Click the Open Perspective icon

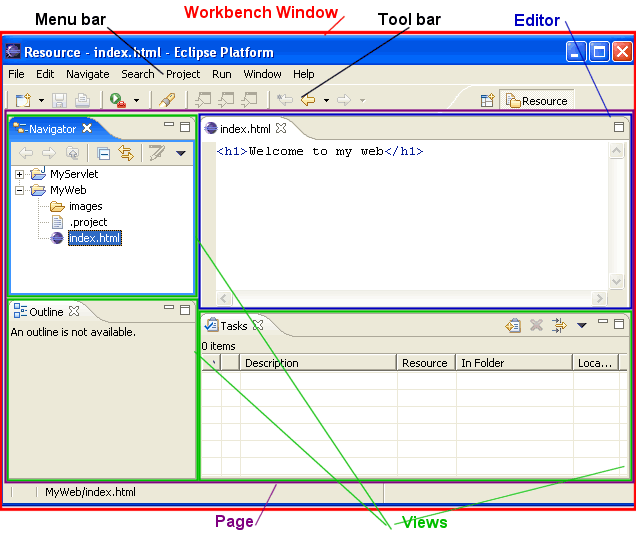[488, 100]
